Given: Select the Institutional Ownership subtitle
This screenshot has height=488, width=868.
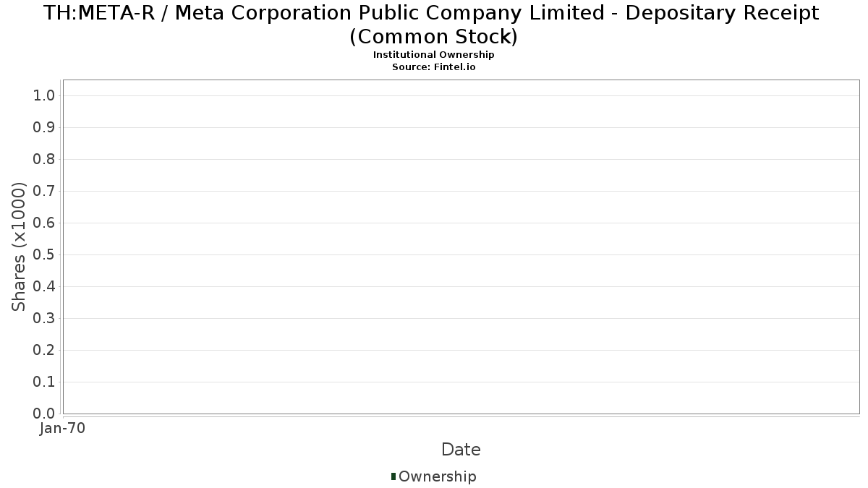Looking at the screenshot, I should [433, 55].
